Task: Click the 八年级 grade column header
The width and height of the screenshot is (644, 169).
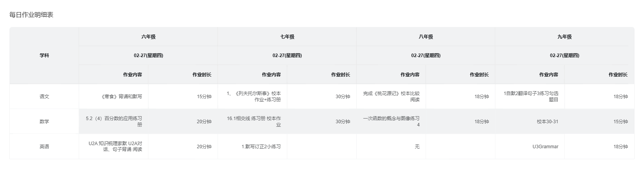Action: [426, 37]
